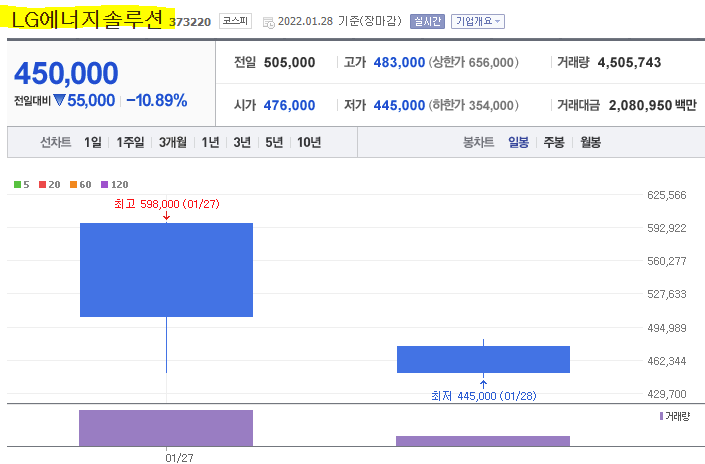Screen dimensions: 705x464
Task: Select the 3년 line chart period
Action: click(x=242, y=143)
